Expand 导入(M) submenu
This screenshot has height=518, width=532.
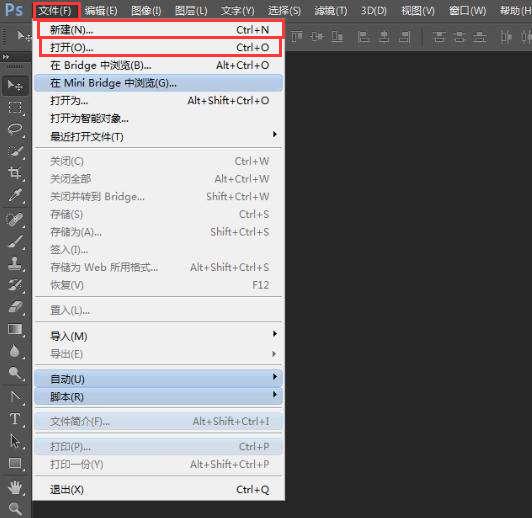(x=159, y=336)
